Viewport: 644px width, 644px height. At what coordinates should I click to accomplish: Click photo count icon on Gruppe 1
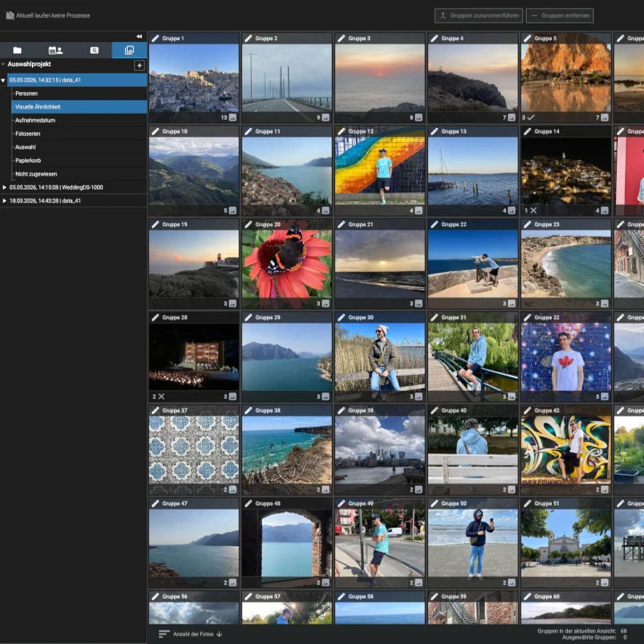click(x=232, y=118)
